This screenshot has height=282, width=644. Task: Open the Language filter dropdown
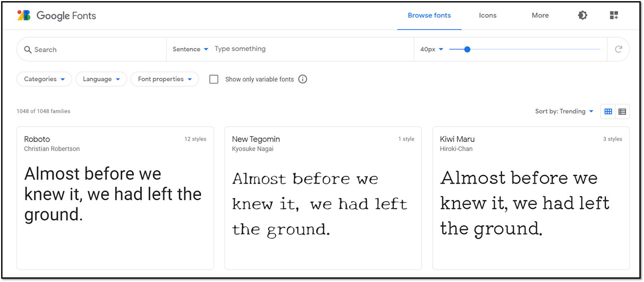[x=101, y=79]
